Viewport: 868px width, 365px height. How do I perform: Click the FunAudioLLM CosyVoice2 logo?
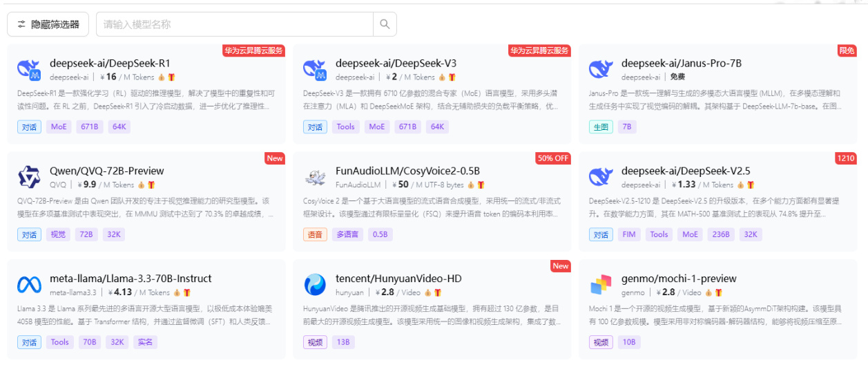(x=315, y=177)
